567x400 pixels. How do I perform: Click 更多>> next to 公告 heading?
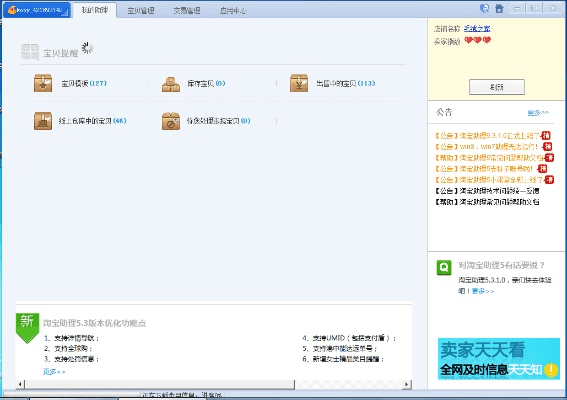pos(538,113)
